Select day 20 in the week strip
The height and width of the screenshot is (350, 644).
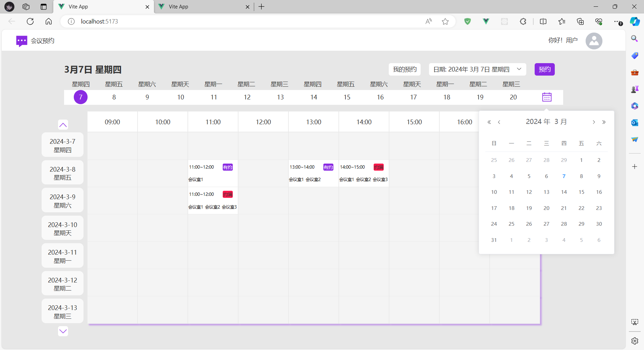[x=513, y=97]
